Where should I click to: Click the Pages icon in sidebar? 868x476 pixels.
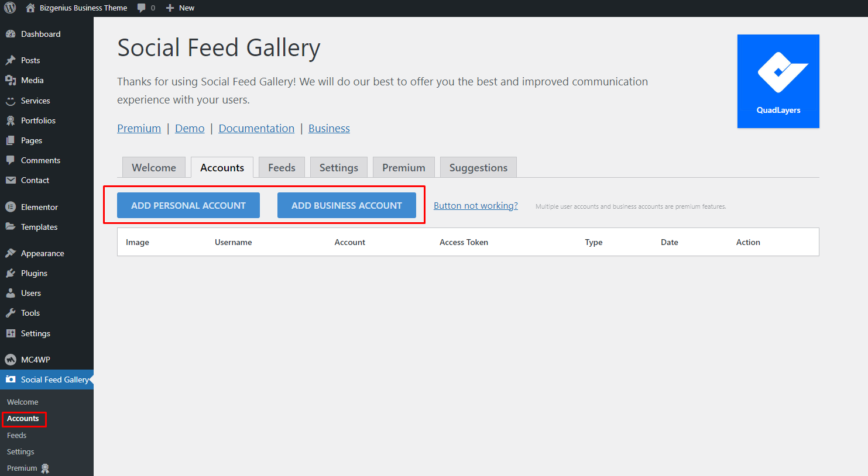[11, 140]
